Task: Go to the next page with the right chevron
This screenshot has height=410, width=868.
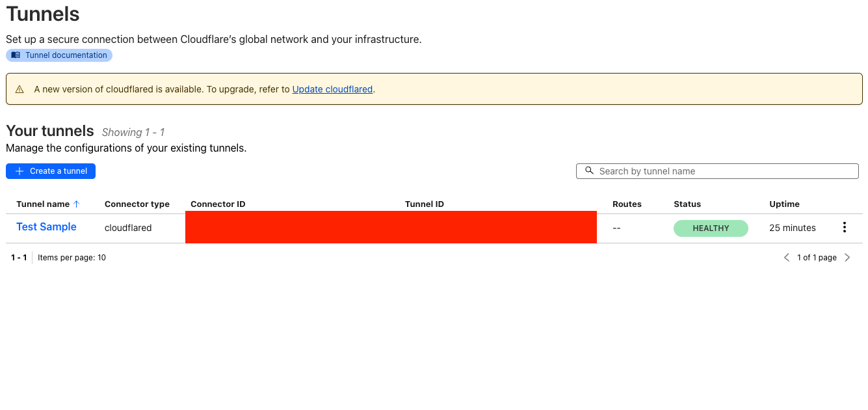Action: click(847, 258)
